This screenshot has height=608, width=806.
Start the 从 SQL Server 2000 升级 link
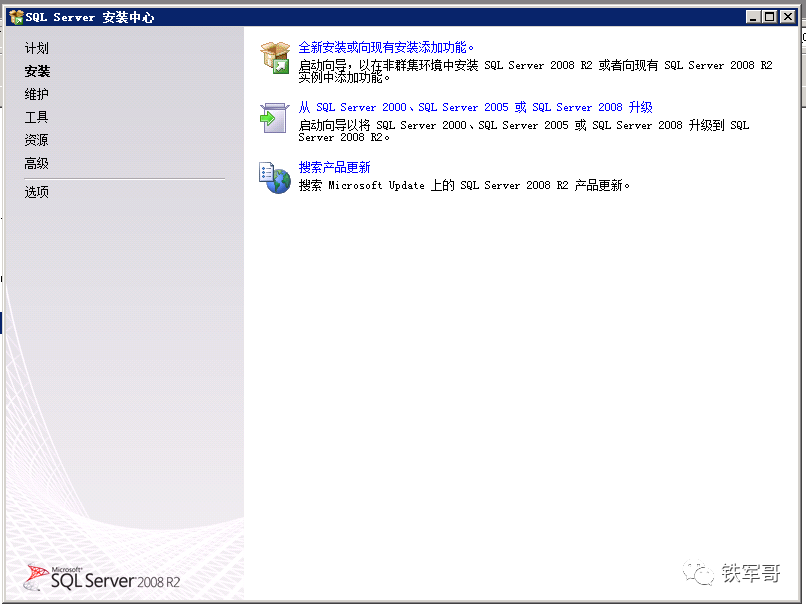[475, 107]
